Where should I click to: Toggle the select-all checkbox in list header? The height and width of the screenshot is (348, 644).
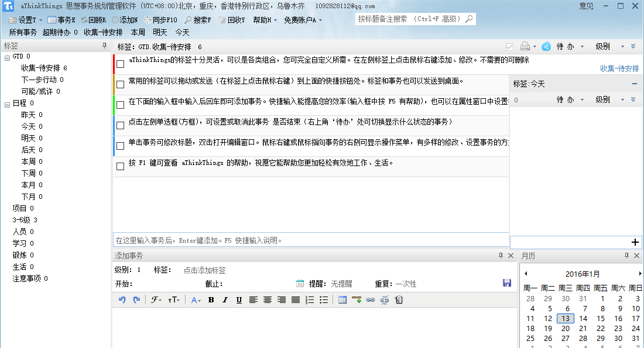coord(510,47)
